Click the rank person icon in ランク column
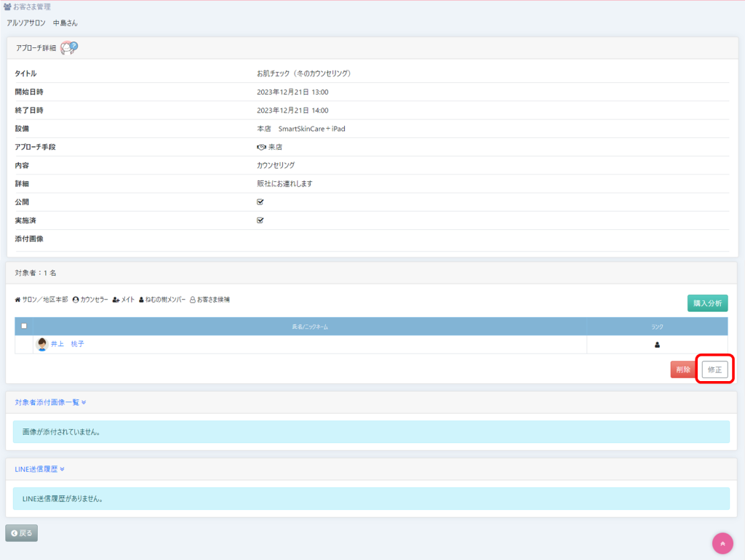 pyautogui.click(x=657, y=345)
